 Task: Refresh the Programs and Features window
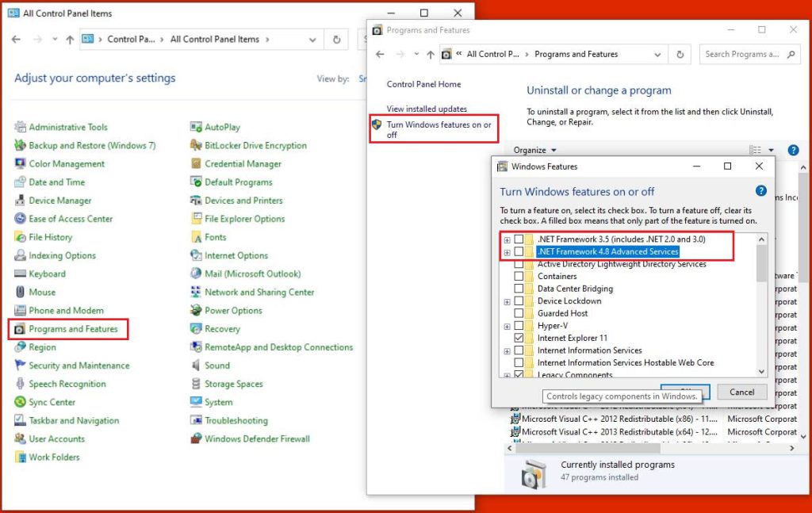pyautogui.click(x=680, y=55)
